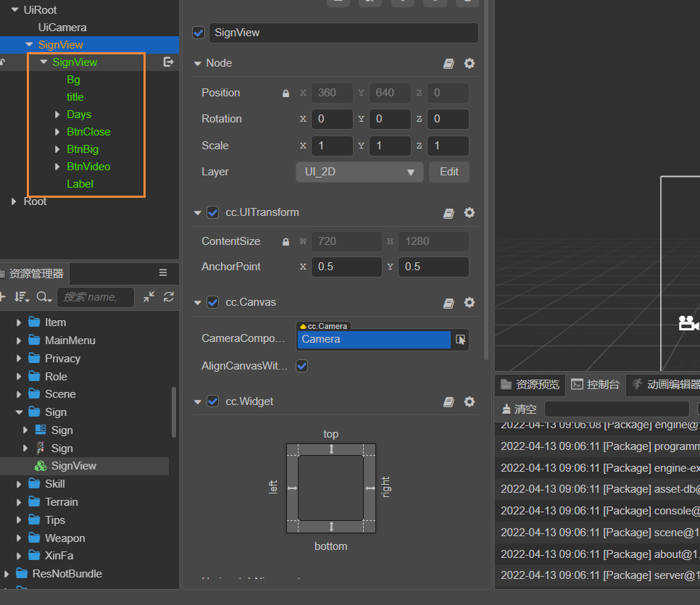The image size is (700, 605).
Task: Expand the Weapon folder in assets
Action: point(20,538)
